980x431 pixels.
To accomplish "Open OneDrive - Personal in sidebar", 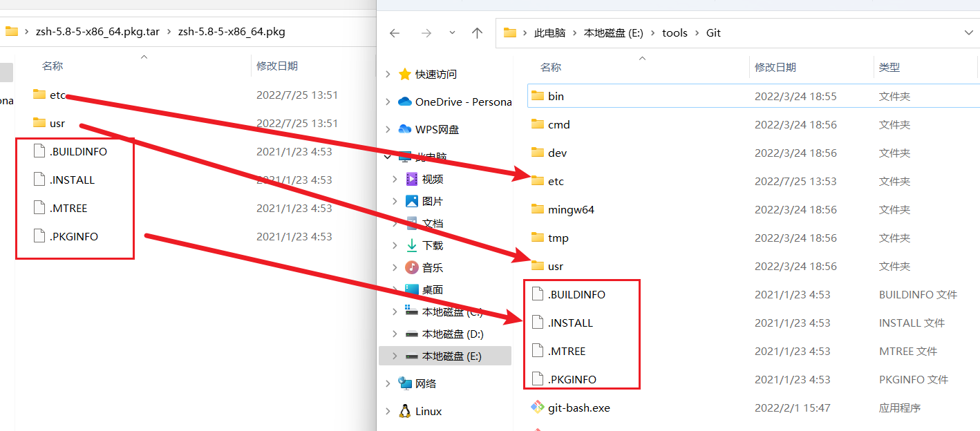I will point(463,102).
